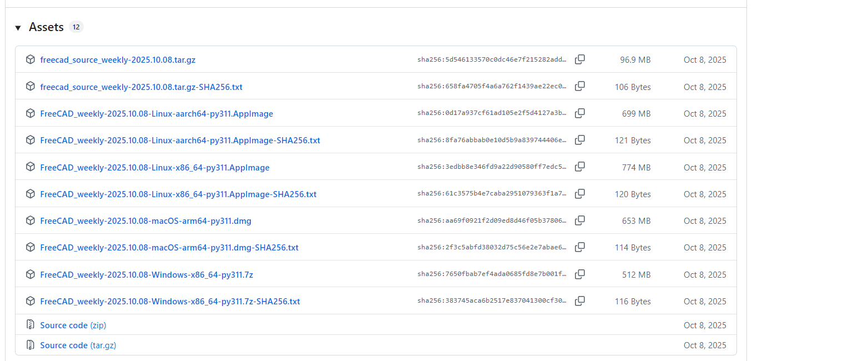Click the 121 Bytes file size

coord(633,141)
